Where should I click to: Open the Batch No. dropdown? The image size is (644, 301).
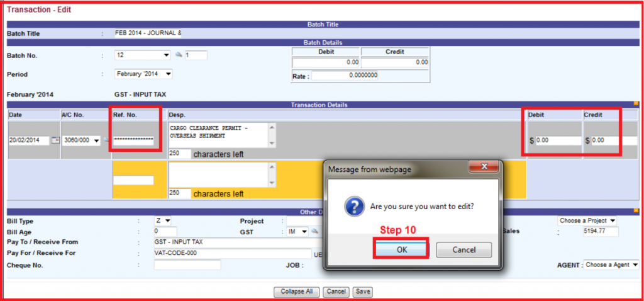pyautogui.click(x=143, y=55)
